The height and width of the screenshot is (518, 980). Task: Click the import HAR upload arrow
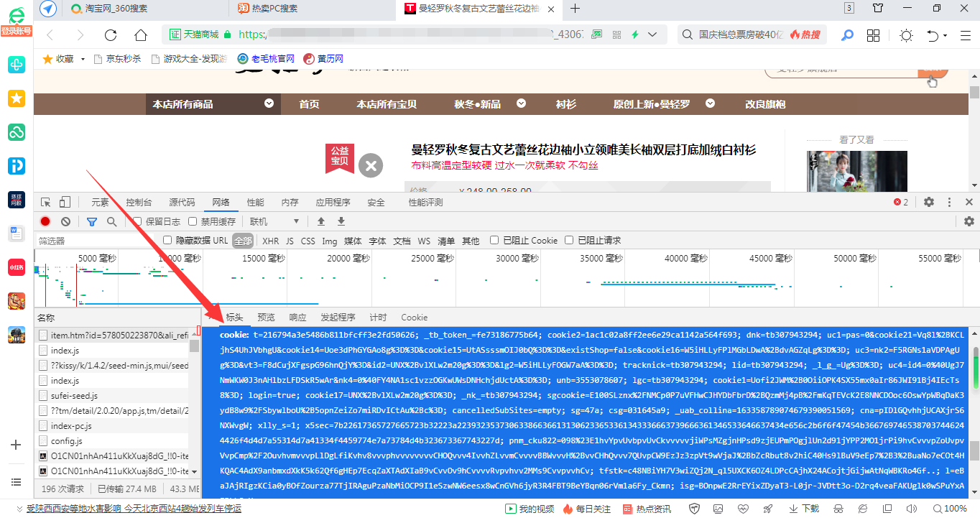tap(321, 221)
